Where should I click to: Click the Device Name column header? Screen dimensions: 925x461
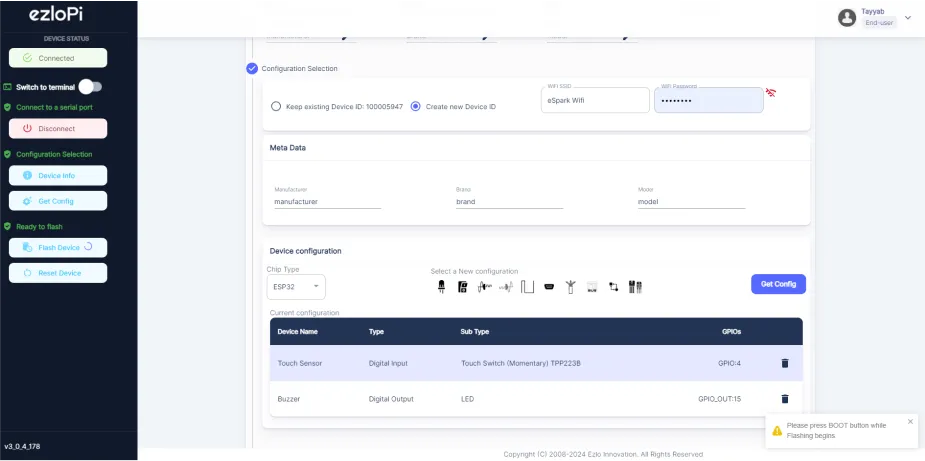298,332
